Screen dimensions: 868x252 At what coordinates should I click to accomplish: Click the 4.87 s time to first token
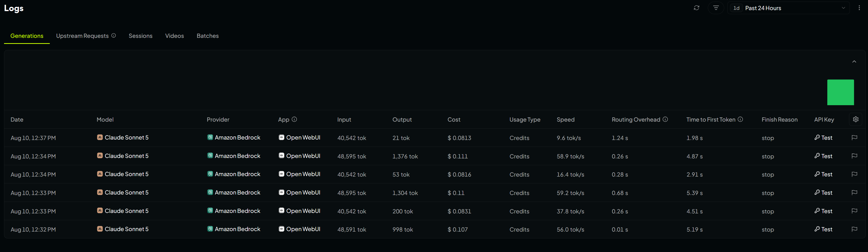[694, 156]
